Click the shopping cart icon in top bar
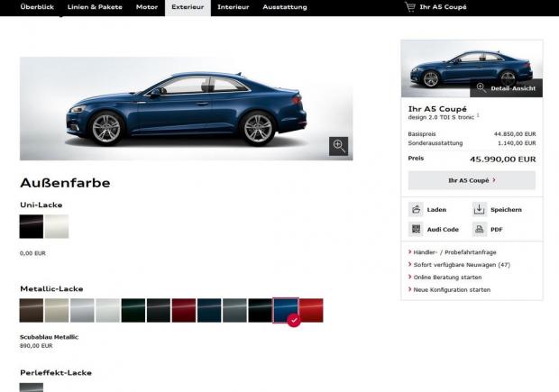Screen dimensions: 559x392 (x=410, y=7)
